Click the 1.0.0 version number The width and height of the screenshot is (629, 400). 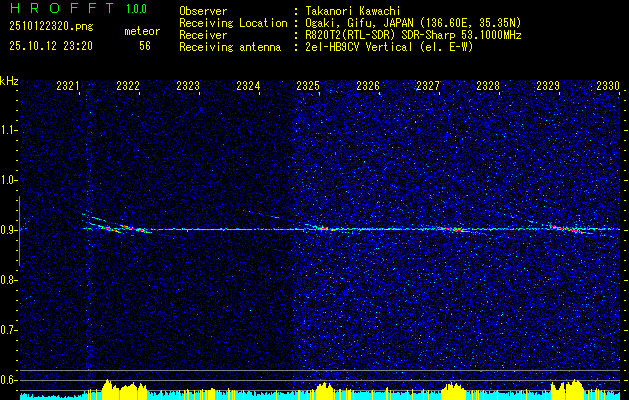(136, 9)
